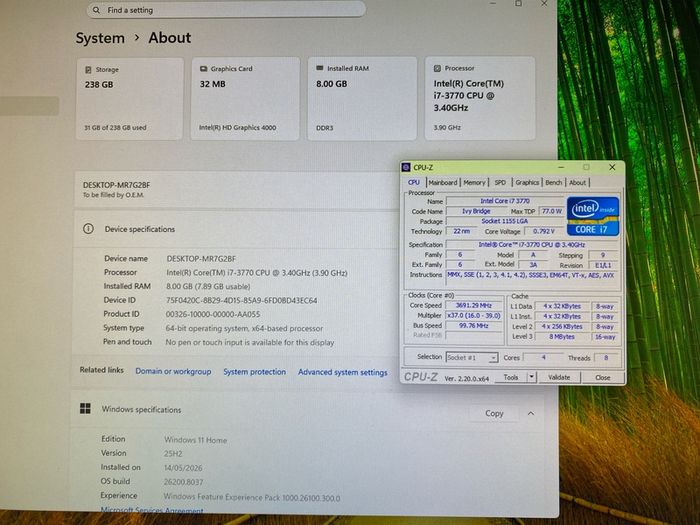Click the Code Name field Ivy Bridge
Screen dimensions: 700x525
(x=476, y=211)
